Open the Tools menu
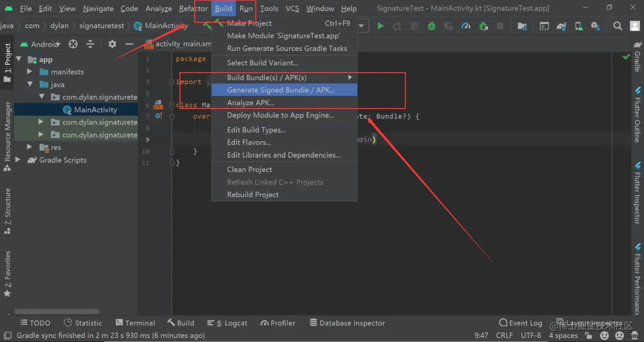The height and width of the screenshot is (342, 644). pyautogui.click(x=269, y=8)
